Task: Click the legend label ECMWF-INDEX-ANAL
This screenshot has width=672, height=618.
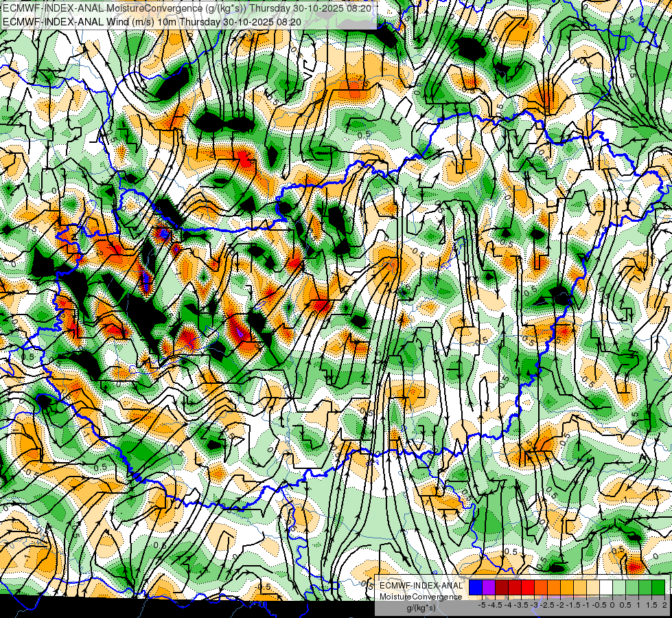Action: coord(421,586)
